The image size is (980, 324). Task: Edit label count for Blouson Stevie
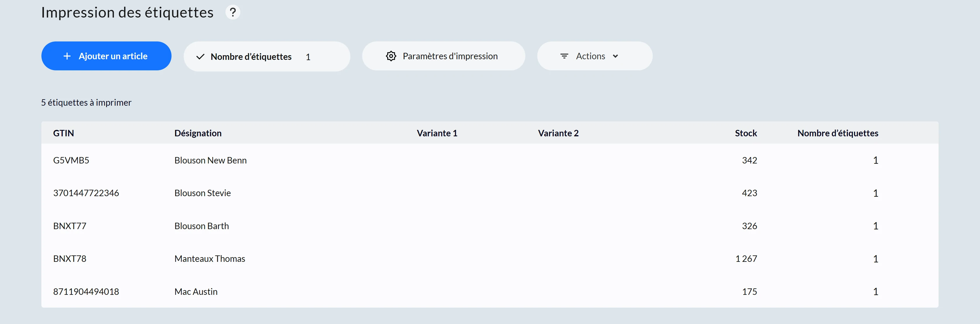pos(875,193)
